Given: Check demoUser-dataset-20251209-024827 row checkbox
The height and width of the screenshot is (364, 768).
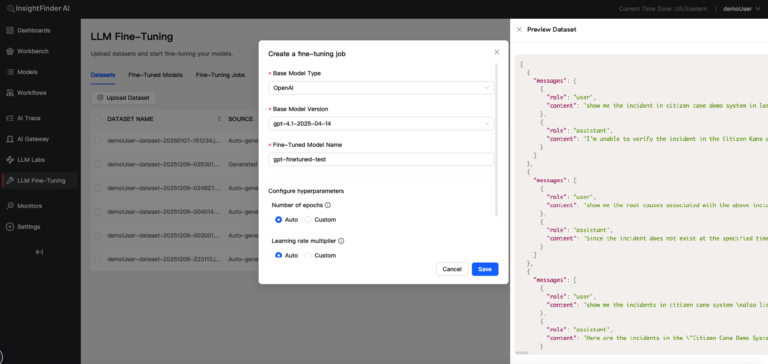Looking at the screenshot, I should coord(97,188).
